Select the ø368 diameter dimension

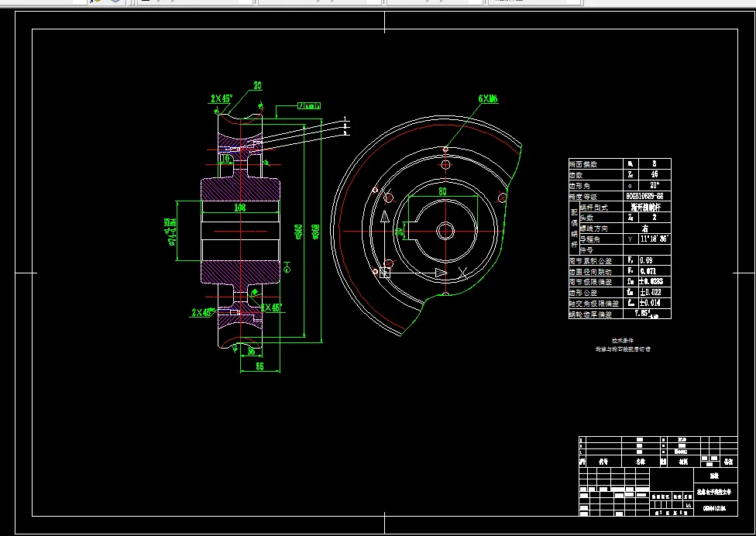point(316,232)
